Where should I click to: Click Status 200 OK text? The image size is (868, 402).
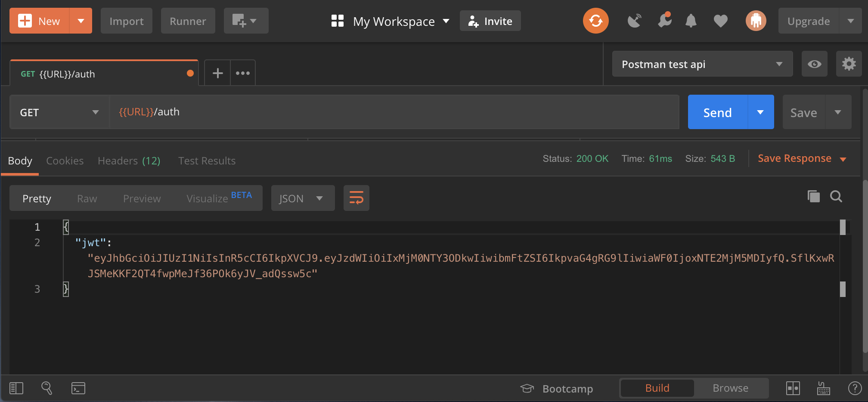pos(575,158)
